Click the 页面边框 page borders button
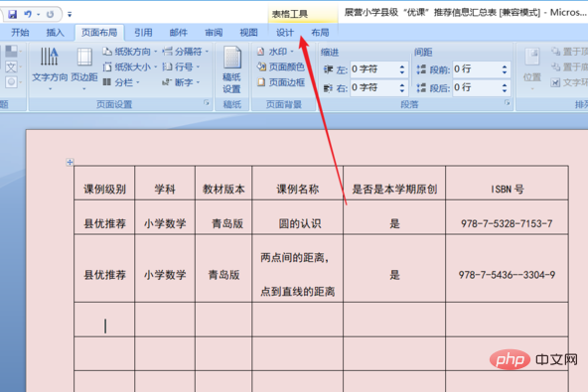This screenshot has width=588, height=392. [x=280, y=82]
